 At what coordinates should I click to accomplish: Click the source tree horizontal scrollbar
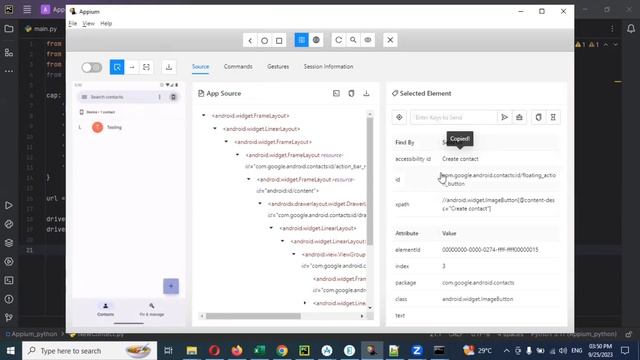click(x=253, y=316)
